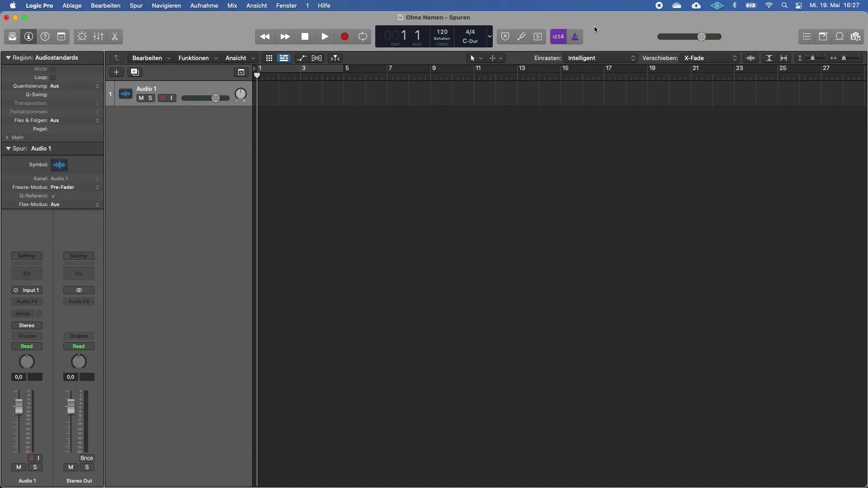Open the Tuner icon
This screenshot has height=488, width=868.
click(x=522, y=37)
